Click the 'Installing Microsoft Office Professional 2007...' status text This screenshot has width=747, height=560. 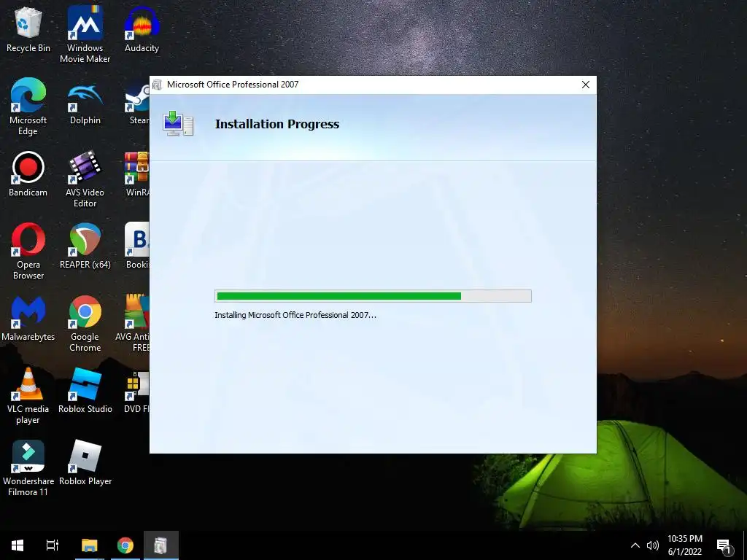(x=295, y=315)
